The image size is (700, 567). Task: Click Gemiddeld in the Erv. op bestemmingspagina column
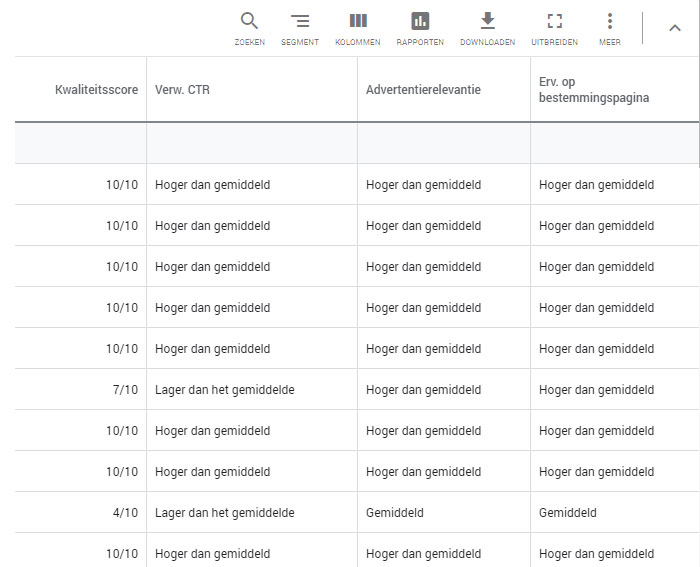tap(567, 513)
